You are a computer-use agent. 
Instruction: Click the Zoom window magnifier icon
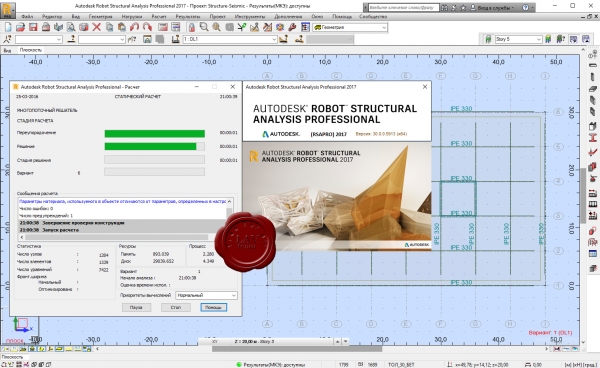pos(204,27)
